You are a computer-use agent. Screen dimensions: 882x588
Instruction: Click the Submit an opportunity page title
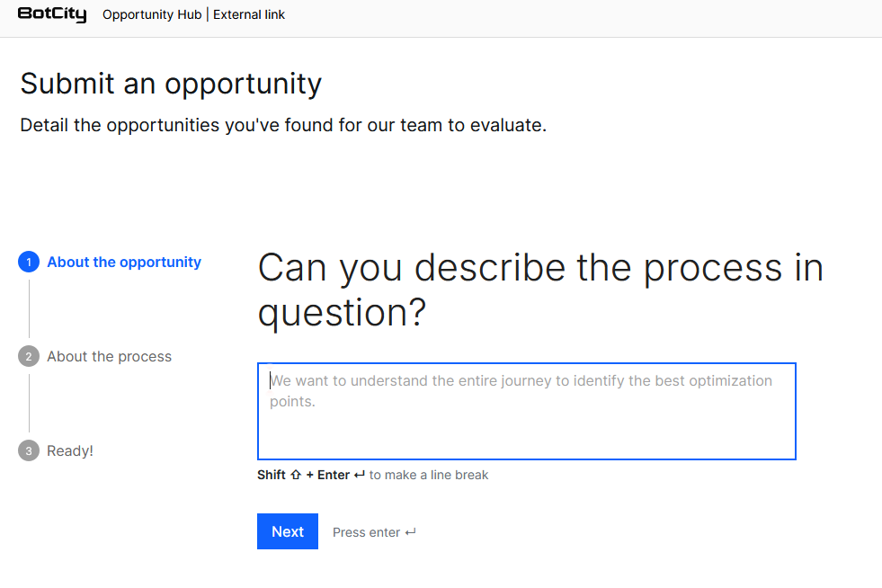pyautogui.click(x=170, y=84)
